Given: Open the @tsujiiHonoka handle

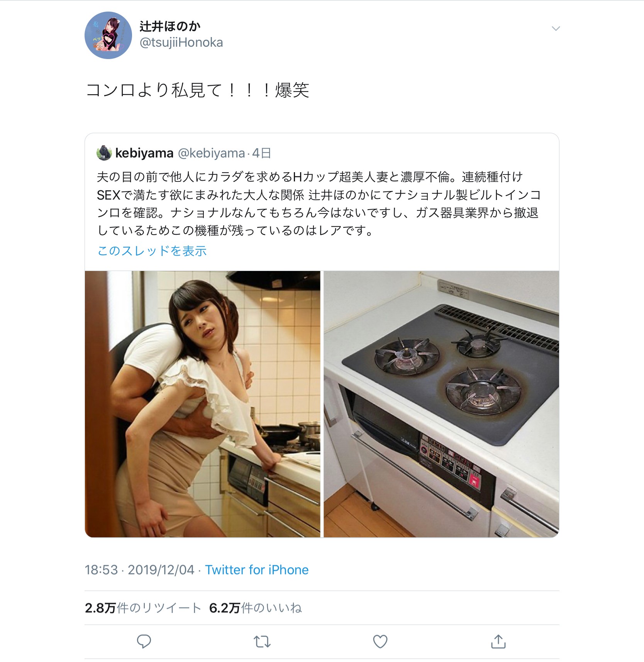Looking at the screenshot, I should click(x=181, y=42).
